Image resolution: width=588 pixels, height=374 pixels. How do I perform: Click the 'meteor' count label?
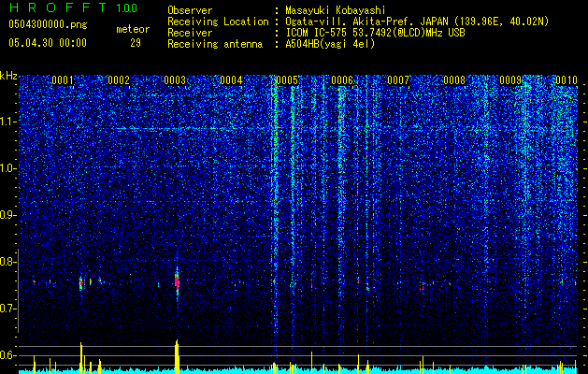pyautogui.click(x=133, y=29)
